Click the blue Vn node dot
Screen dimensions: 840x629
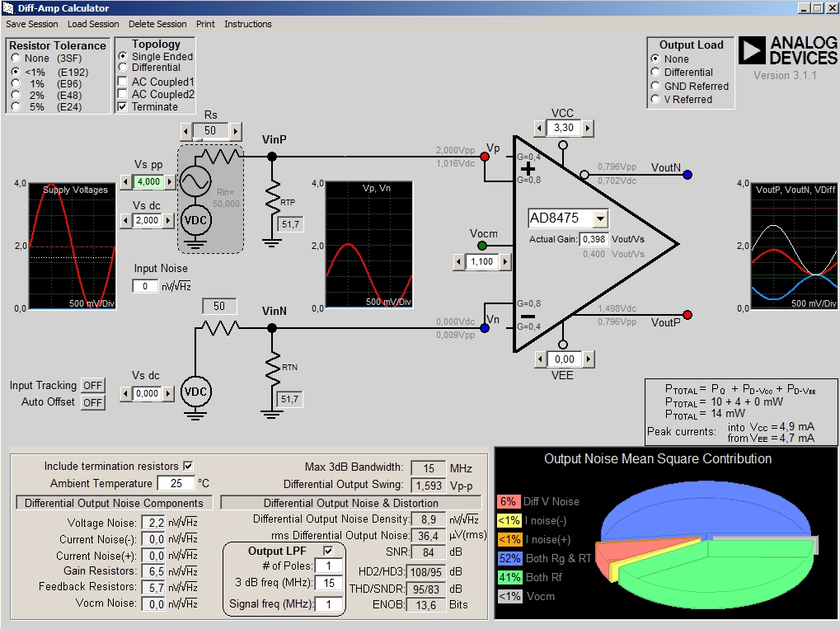click(485, 328)
